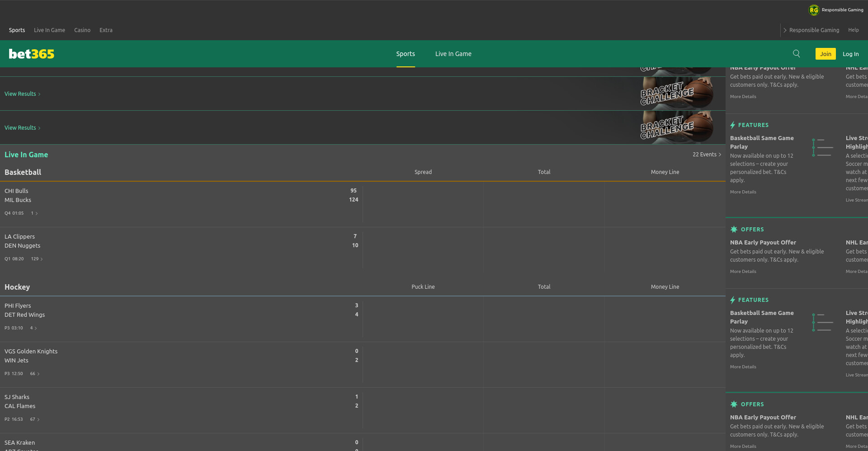
Task: Click the first Offers star icon
Action: (x=734, y=230)
